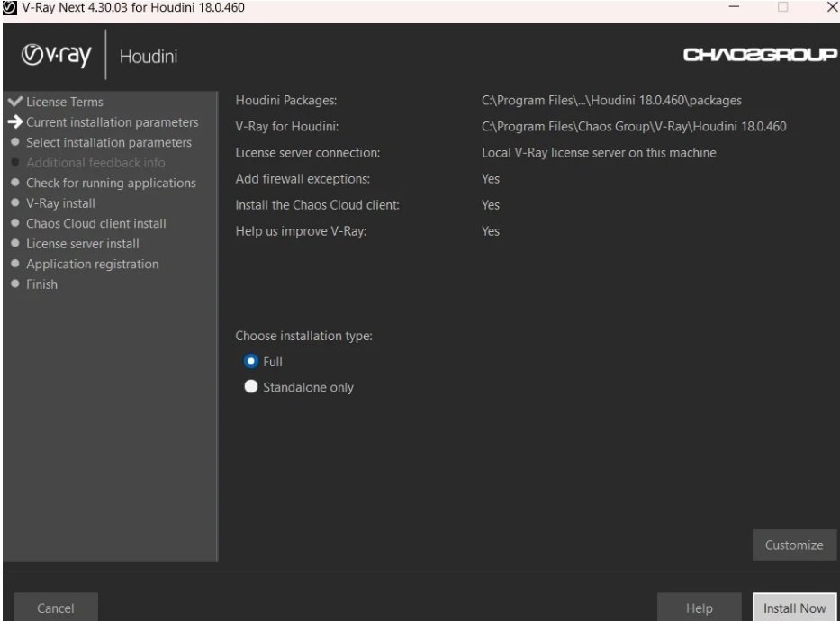Click the V-Ray icon in the title bar

tap(9, 7)
